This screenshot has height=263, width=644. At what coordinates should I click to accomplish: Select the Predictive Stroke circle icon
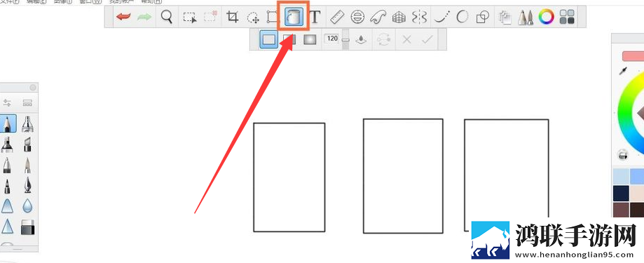[463, 17]
